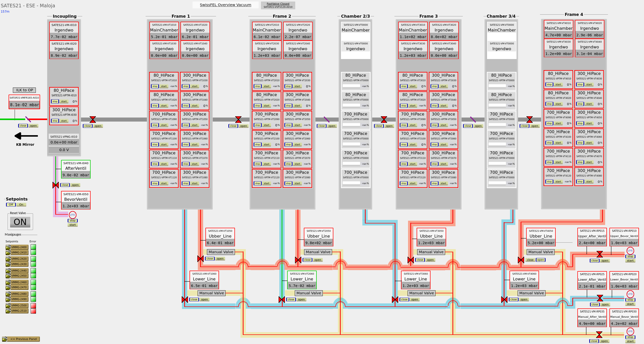The width and height of the screenshot is (644, 344).
Task: Click the FastValve Closed status header
Action: (278, 5)
